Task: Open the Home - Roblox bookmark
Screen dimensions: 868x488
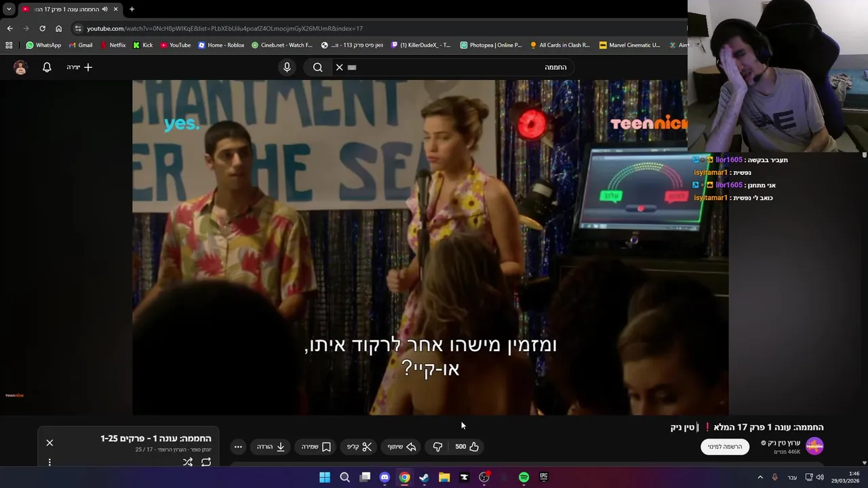Action: (221, 45)
